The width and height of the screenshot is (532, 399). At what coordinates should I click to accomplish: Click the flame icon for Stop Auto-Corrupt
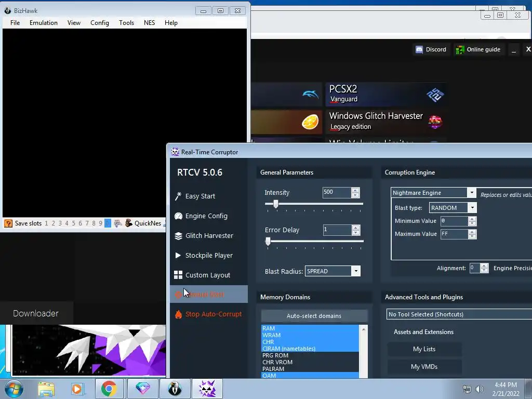(x=178, y=314)
